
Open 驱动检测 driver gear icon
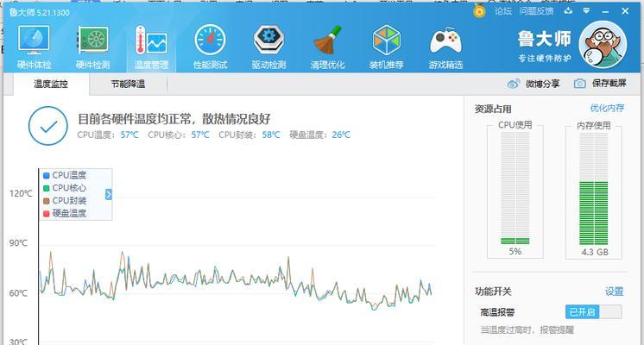[x=269, y=40]
